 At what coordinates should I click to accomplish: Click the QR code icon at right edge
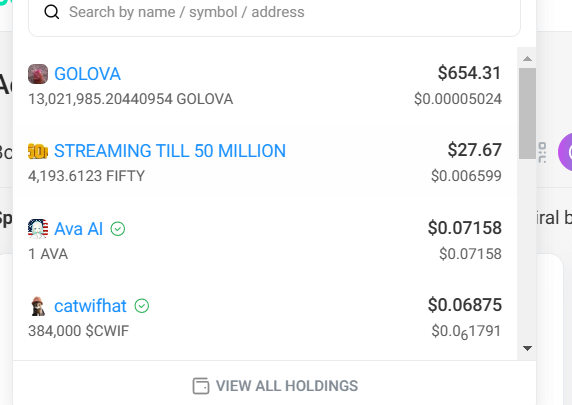(542, 153)
